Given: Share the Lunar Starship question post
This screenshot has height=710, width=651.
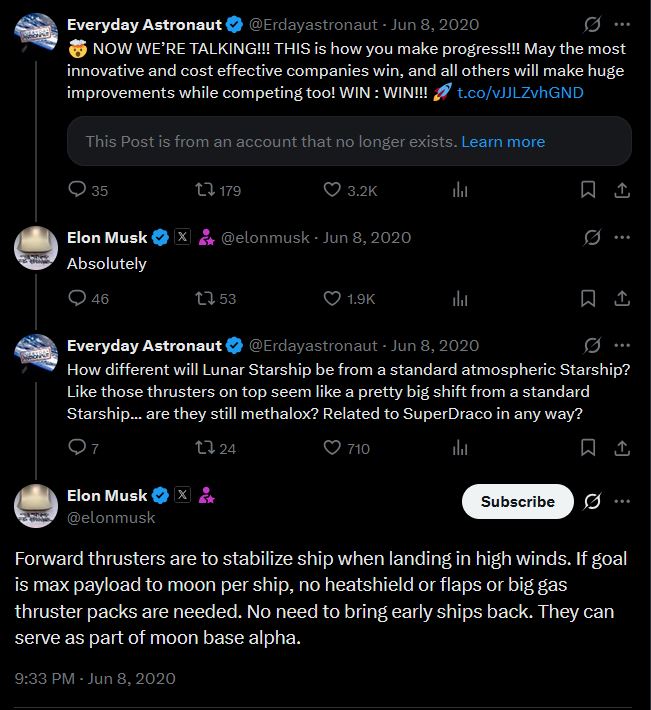Looking at the screenshot, I should pos(620,448).
